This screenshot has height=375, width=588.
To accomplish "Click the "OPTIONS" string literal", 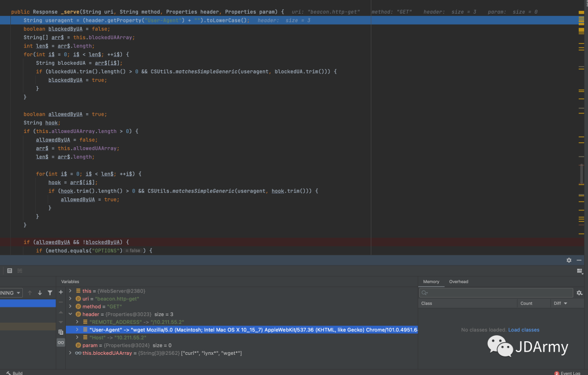I will tap(106, 251).
